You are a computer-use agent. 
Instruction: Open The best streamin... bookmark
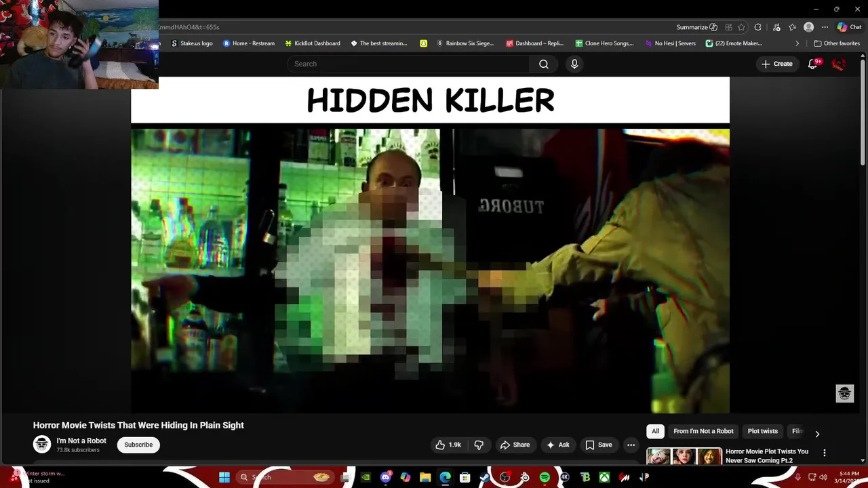(x=379, y=43)
